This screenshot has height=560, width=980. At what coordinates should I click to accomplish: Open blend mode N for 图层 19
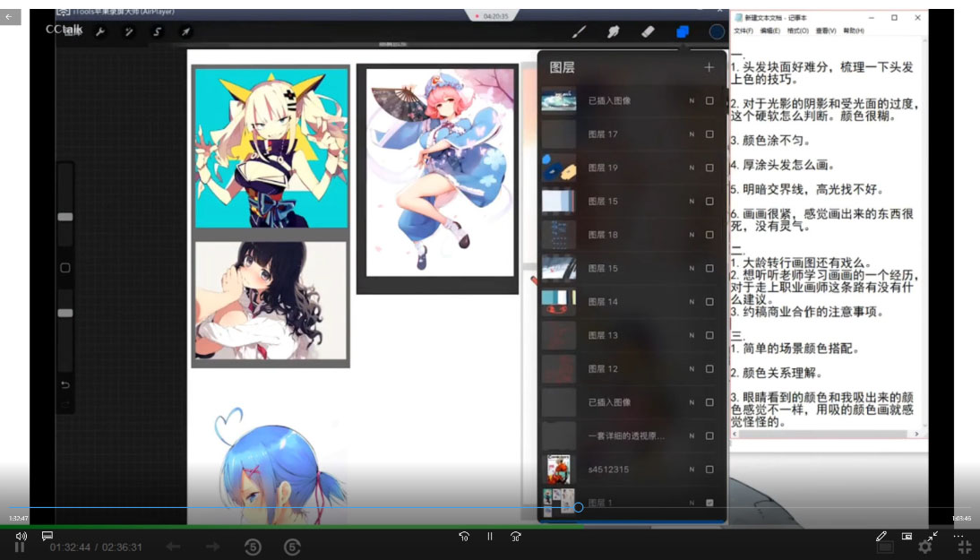point(692,168)
